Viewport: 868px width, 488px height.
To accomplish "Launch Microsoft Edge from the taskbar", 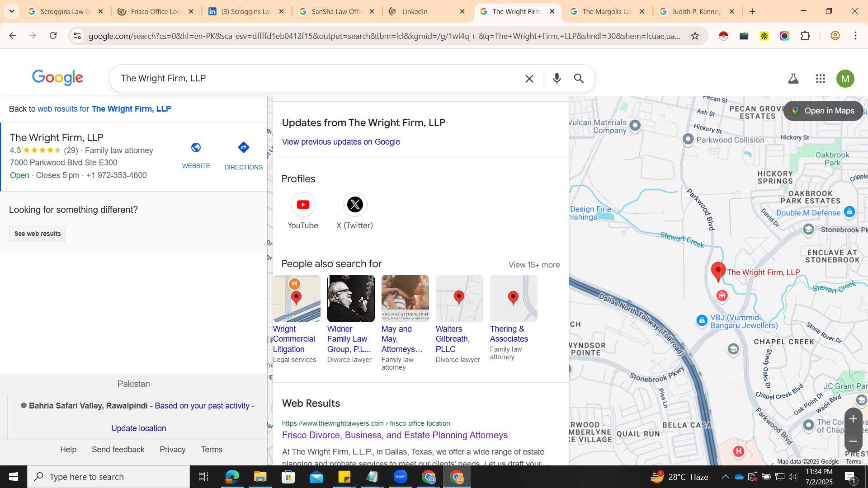I will pos(232,477).
